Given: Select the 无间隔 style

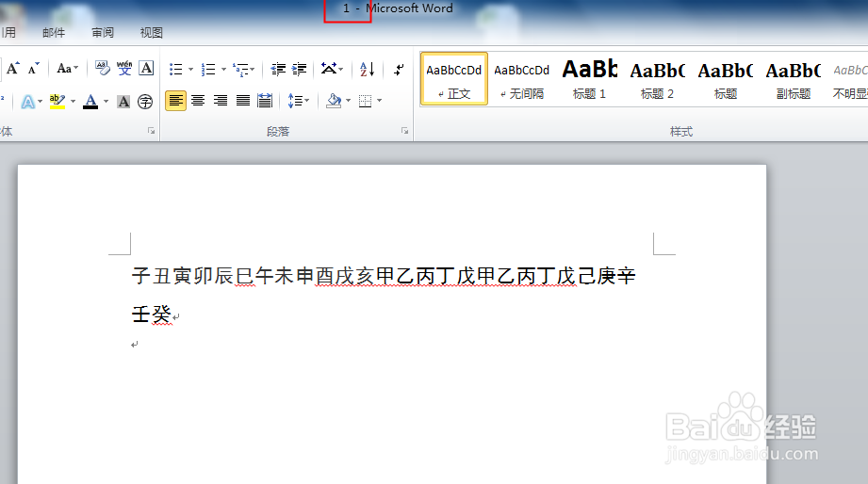Looking at the screenshot, I should [x=522, y=78].
